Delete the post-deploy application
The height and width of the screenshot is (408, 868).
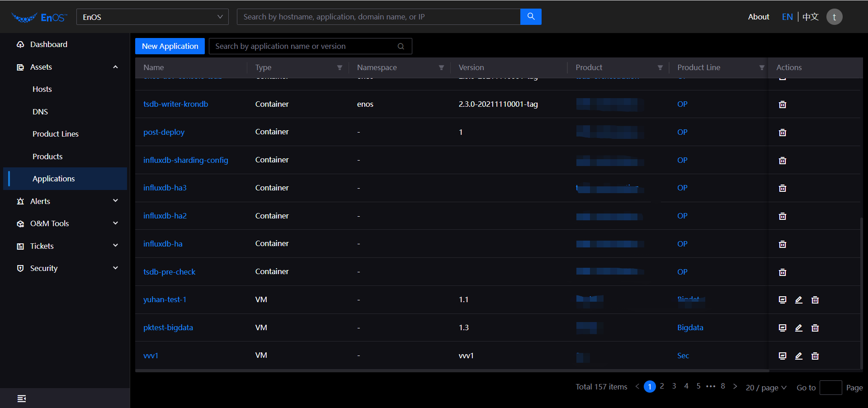(783, 133)
